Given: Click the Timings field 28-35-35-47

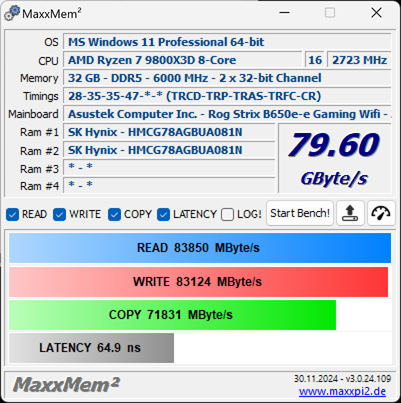Looking at the screenshot, I should pos(227,96).
